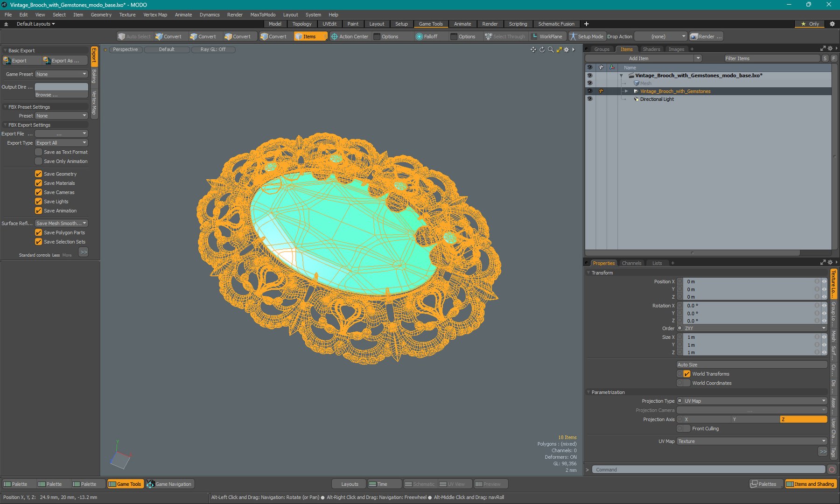Enable Save as Text Format
840x504 pixels.
pos(39,152)
